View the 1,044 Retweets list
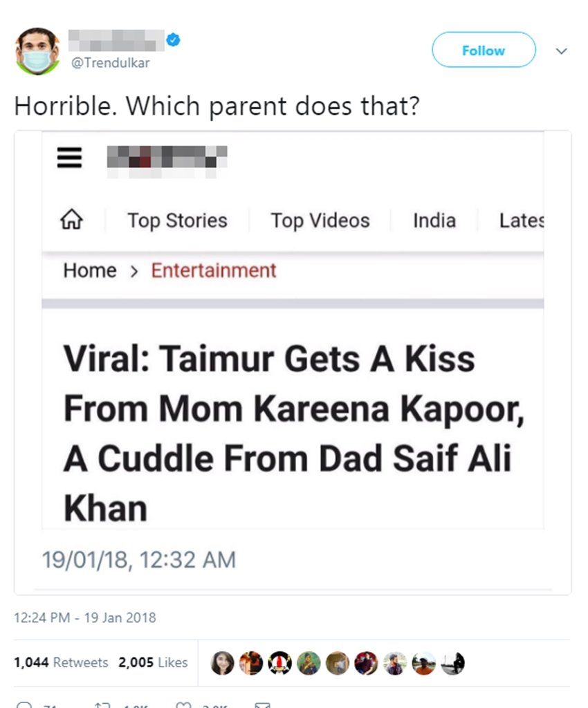 pyautogui.click(x=61, y=662)
